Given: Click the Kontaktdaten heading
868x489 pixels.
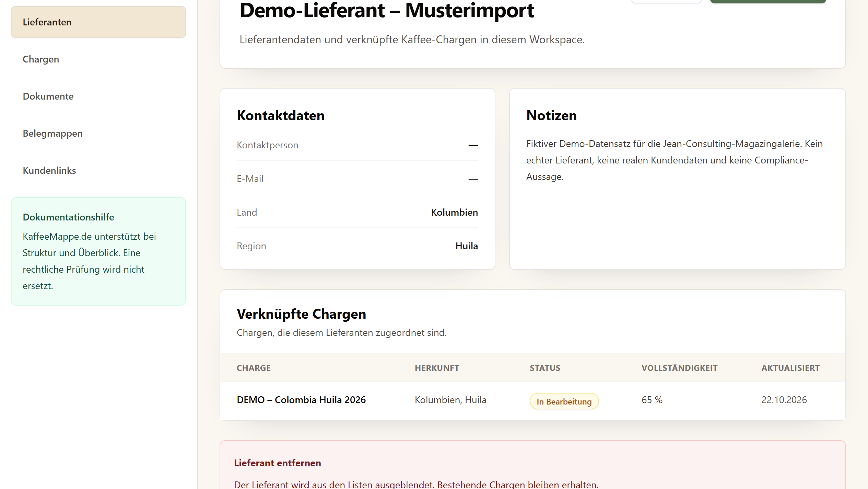Looking at the screenshot, I should pyautogui.click(x=280, y=115).
